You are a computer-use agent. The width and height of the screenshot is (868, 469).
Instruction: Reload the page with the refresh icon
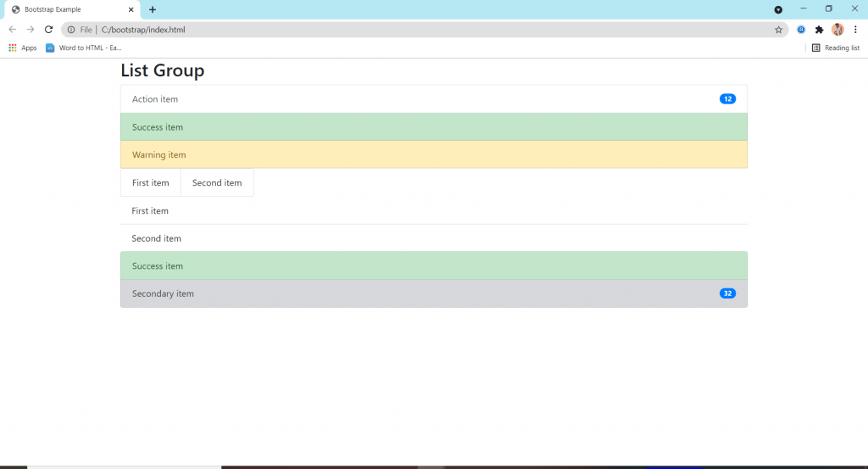tap(48, 30)
